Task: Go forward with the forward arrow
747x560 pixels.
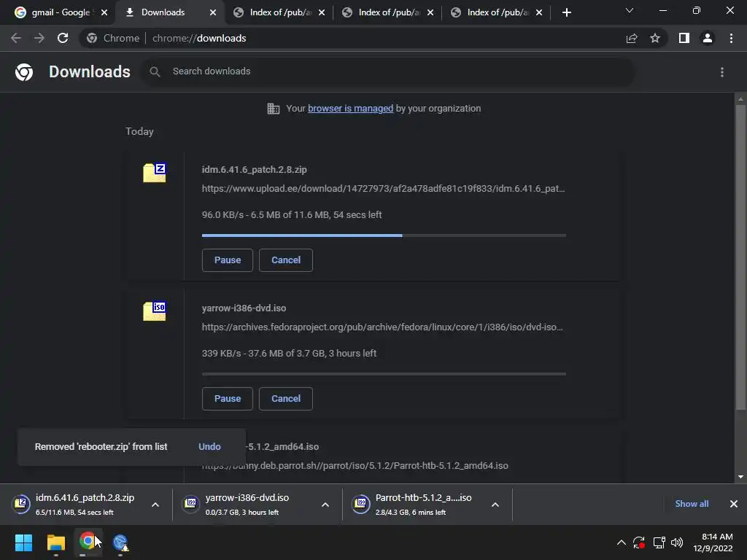Action: pos(39,38)
